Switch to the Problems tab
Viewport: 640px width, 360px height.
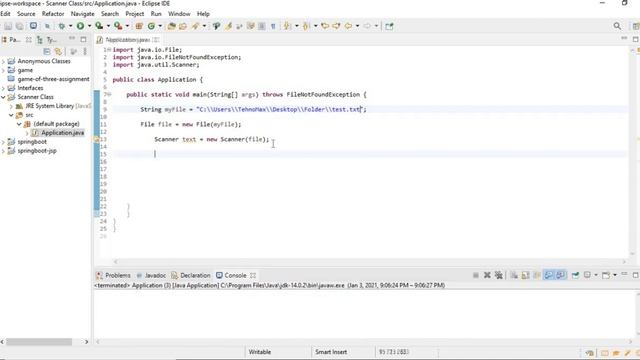click(x=113, y=276)
